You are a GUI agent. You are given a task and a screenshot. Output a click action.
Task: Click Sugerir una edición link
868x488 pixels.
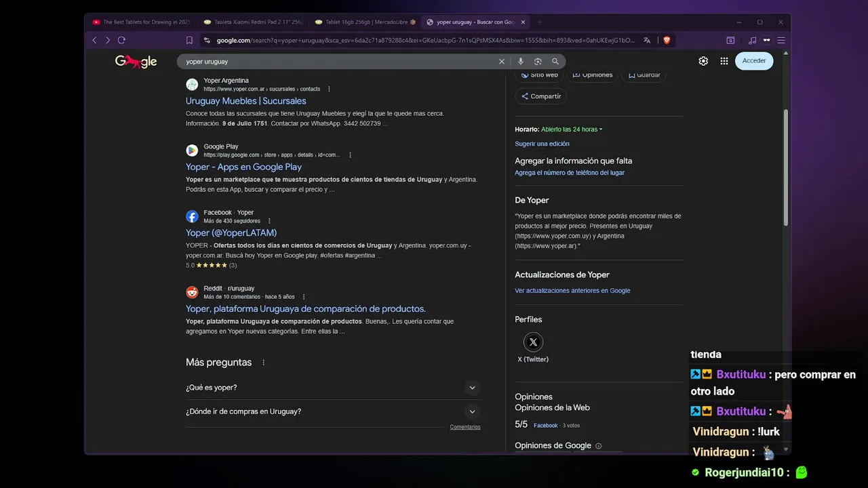point(542,144)
